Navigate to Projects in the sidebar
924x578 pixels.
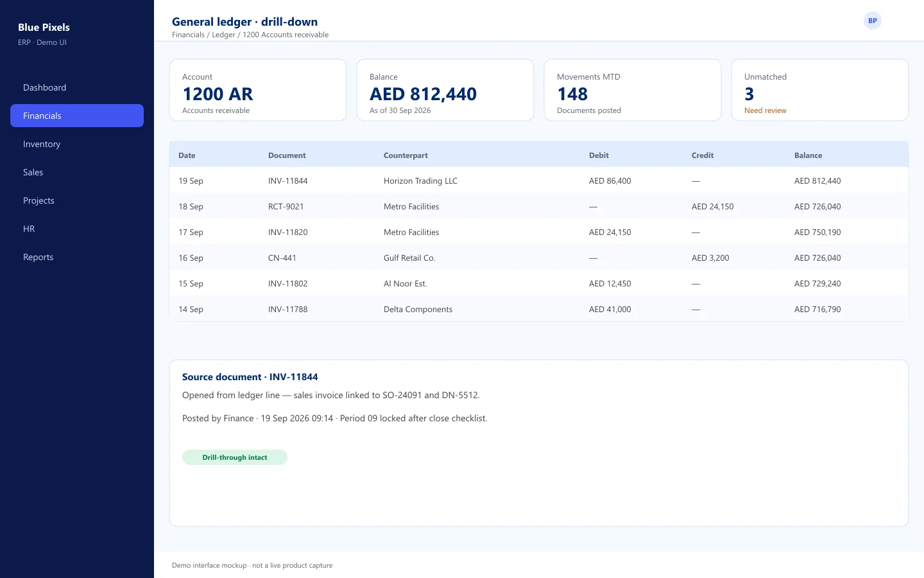click(77, 200)
